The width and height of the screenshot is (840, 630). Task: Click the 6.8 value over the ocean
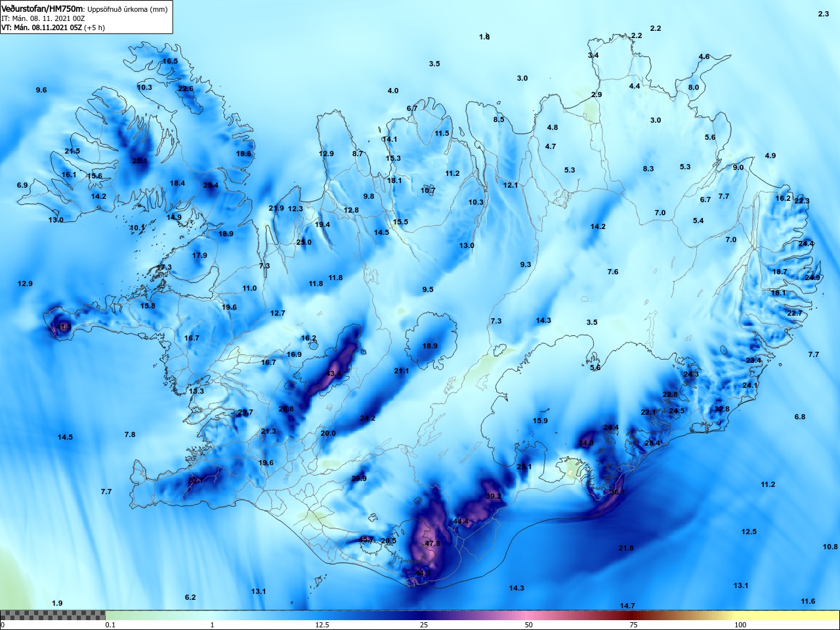click(x=800, y=417)
